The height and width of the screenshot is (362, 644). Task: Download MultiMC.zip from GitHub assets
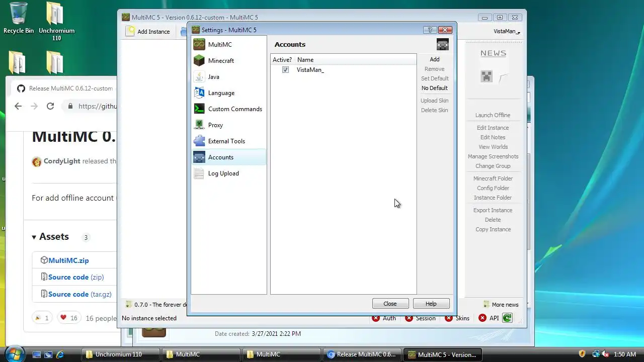click(68, 260)
